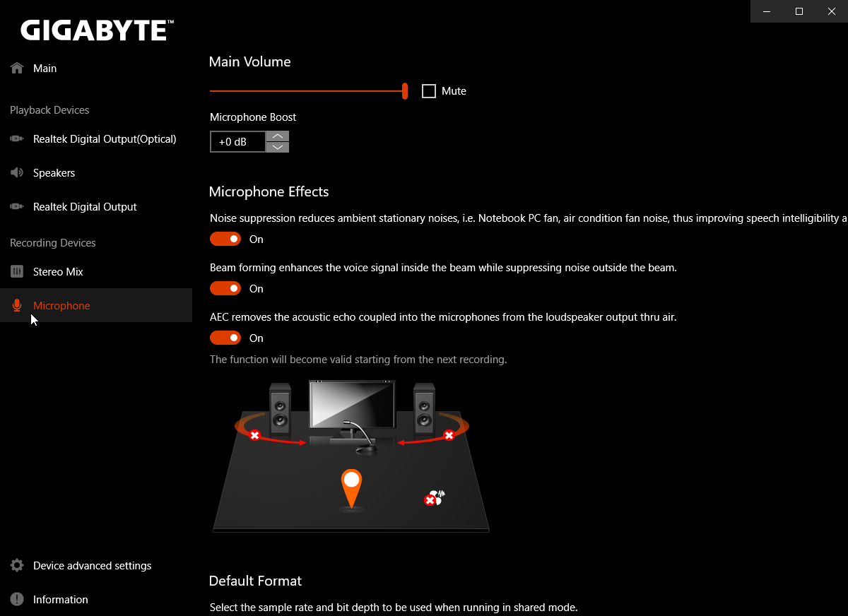Click the 'Select the sample rate and bit depth' text
The image size is (848, 616).
click(394, 608)
